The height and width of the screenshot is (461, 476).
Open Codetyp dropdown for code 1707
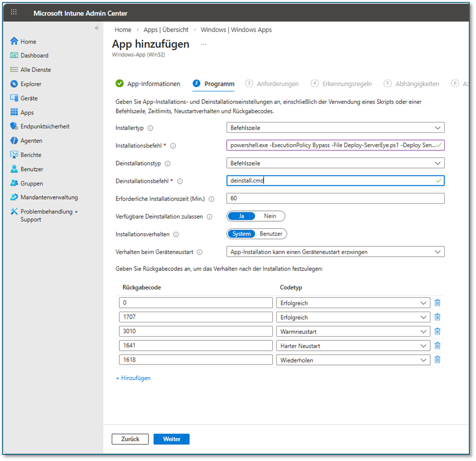click(x=353, y=317)
